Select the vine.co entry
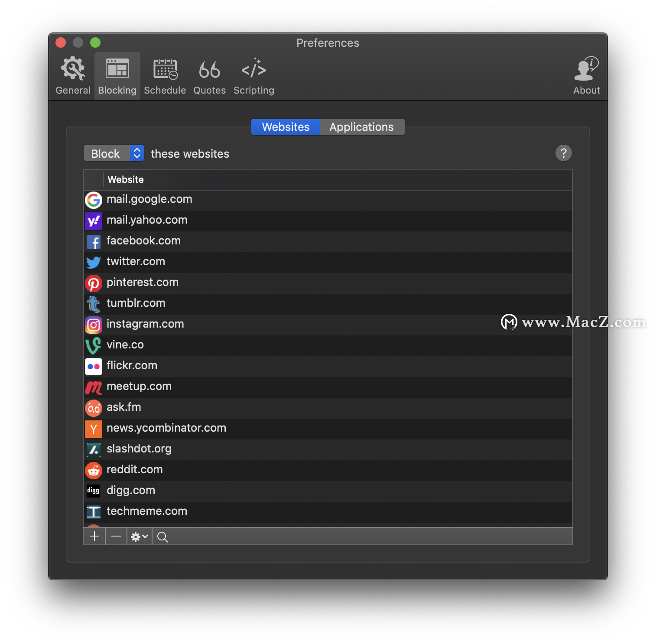 (x=328, y=345)
